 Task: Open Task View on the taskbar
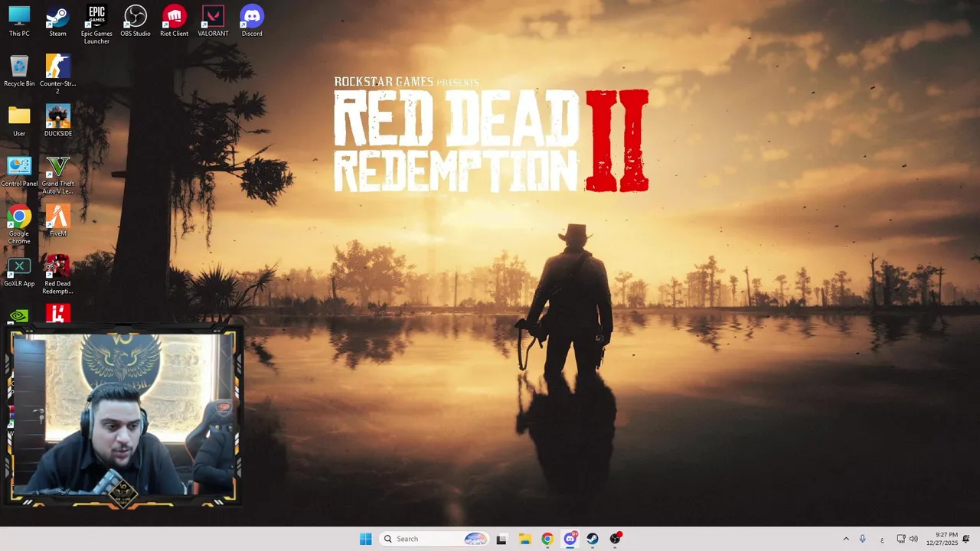[x=501, y=539]
